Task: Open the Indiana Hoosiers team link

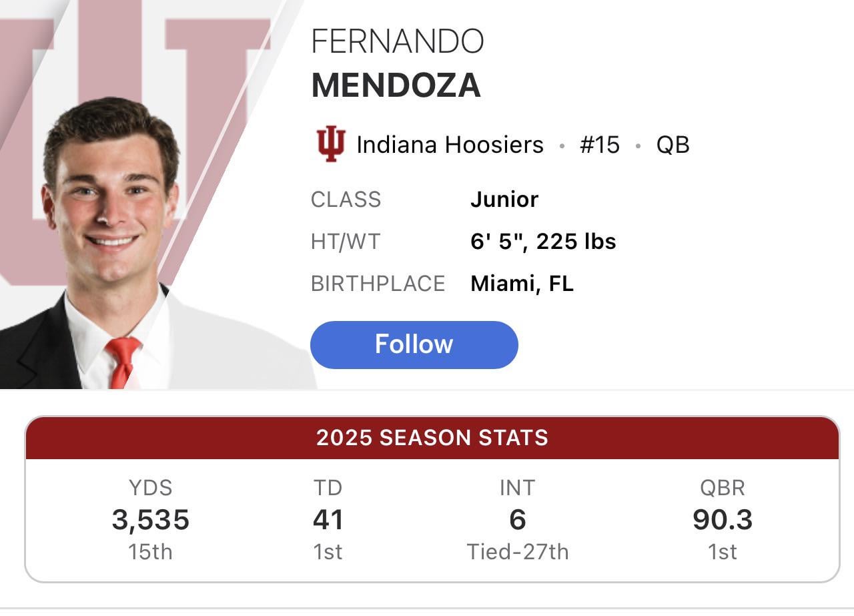Action: pos(448,143)
